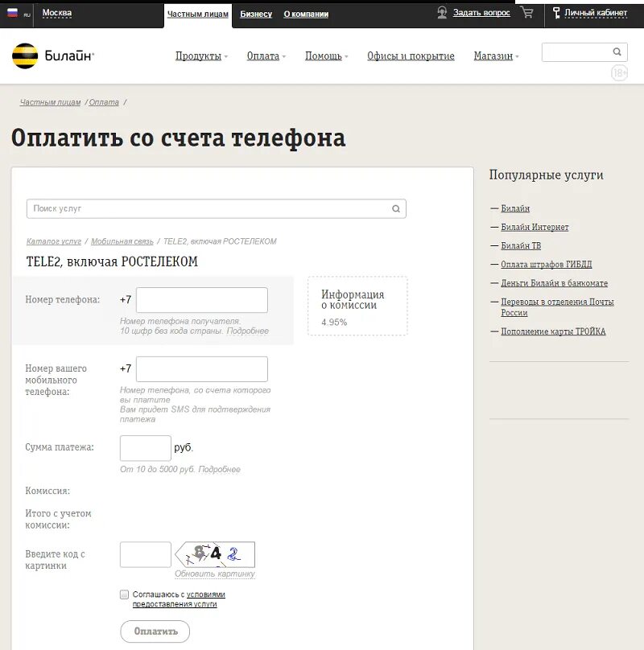Click the header search magnifier icon

tap(617, 51)
